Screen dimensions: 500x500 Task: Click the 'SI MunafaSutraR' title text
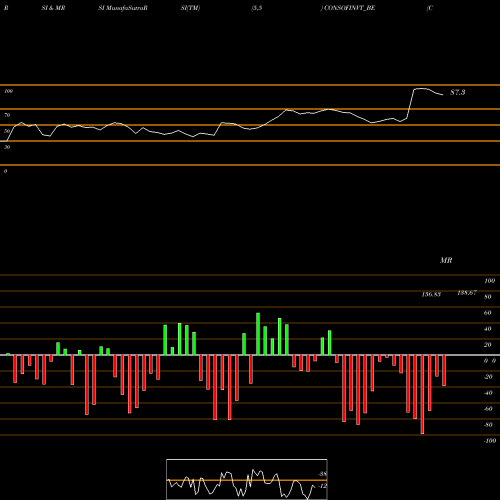tap(123, 8)
